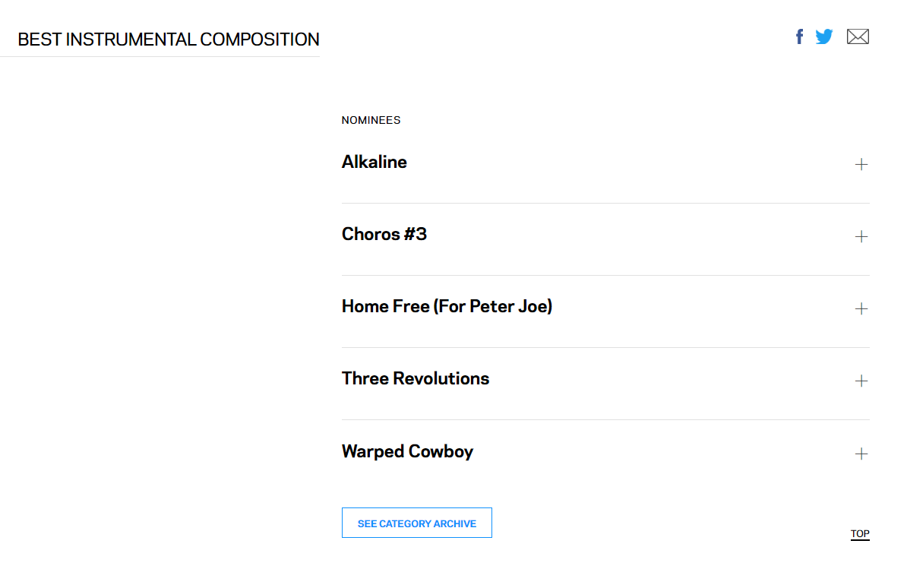Click the Choros #3 nominee title
The height and width of the screenshot is (588, 907).
pos(384,235)
